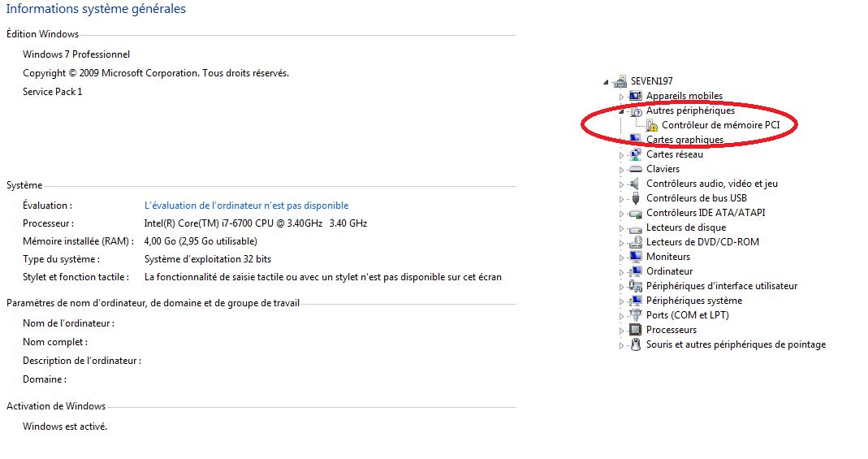Screen dimensions: 868x459
Task: Click the Intel(R) Core(TM) i7-6700 processor value
Action: click(x=256, y=223)
